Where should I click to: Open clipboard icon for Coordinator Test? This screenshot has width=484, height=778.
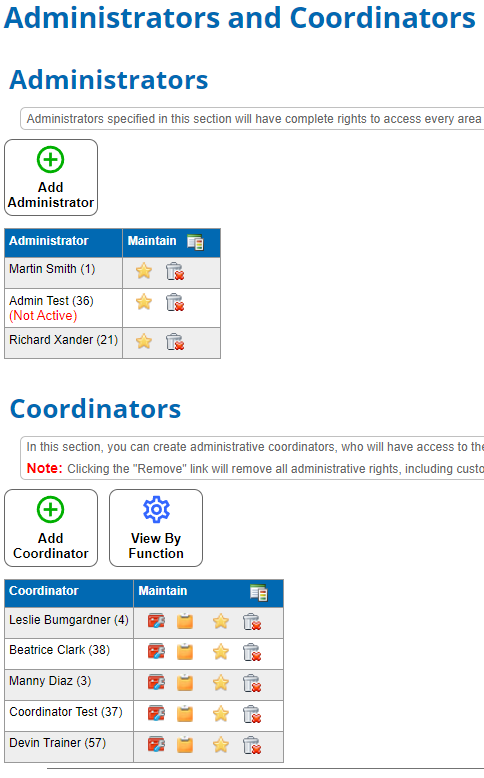(185, 714)
